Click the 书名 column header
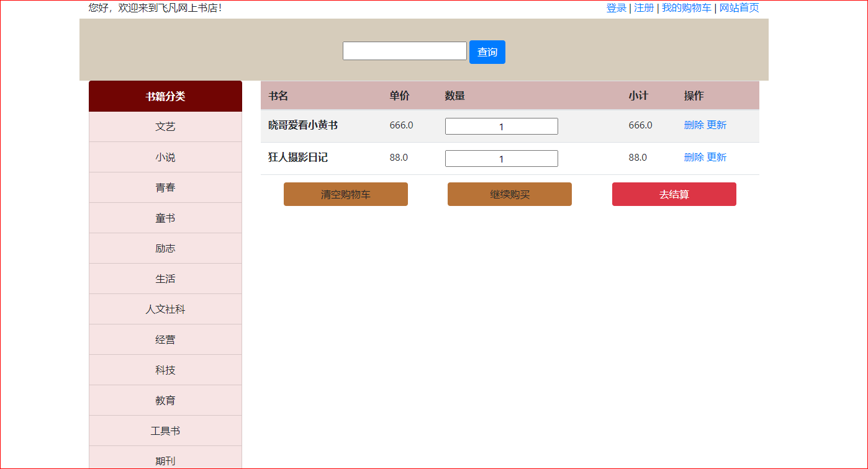Screen dimensions: 868x469 point(278,96)
